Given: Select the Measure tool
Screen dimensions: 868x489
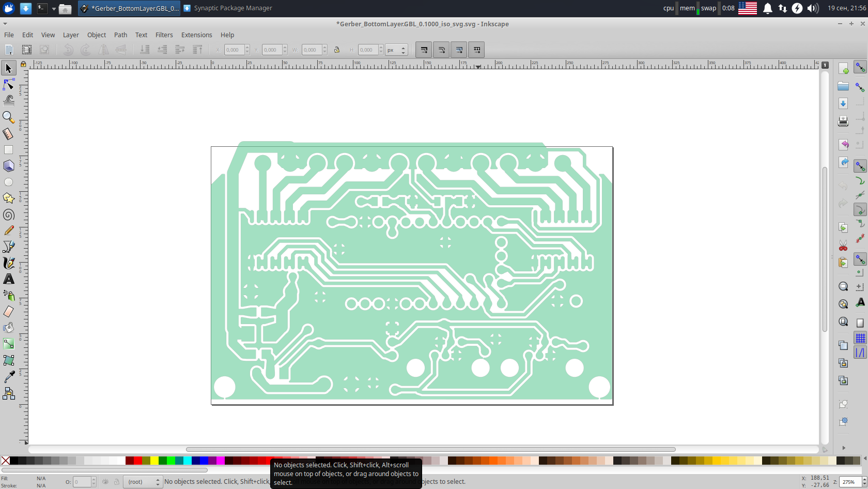Looking at the screenshot, I should tap(9, 133).
